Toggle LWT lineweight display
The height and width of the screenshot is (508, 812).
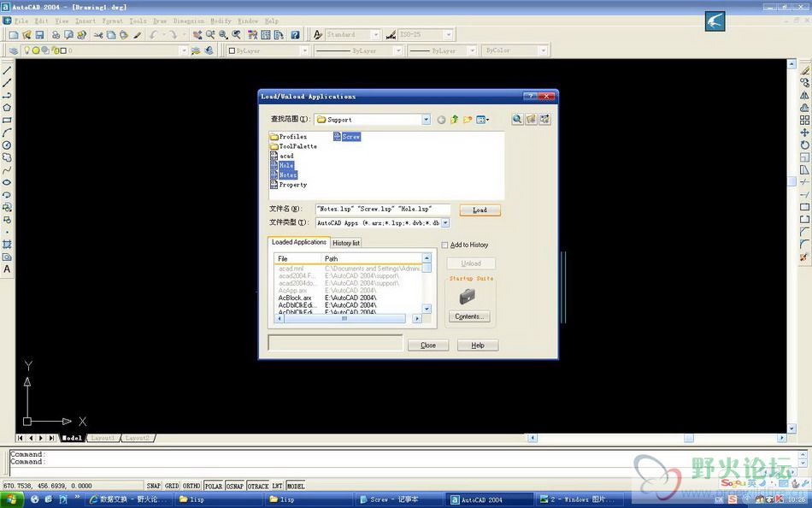(x=278, y=486)
